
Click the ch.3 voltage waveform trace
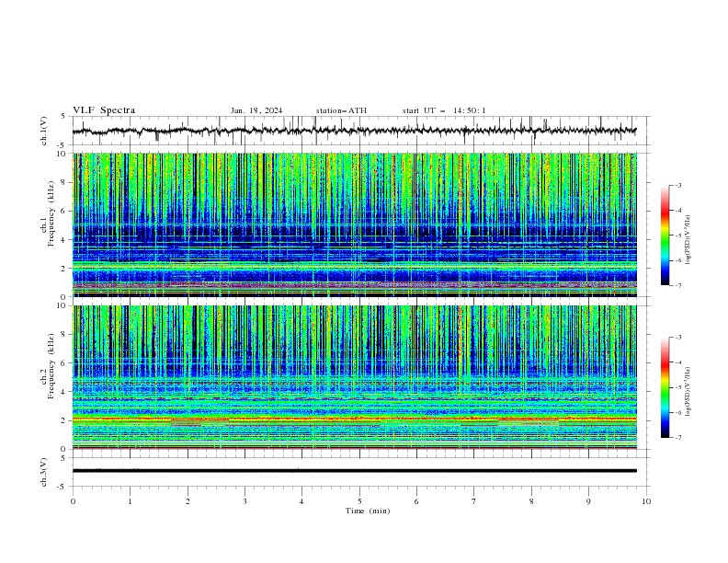point(354,471)
